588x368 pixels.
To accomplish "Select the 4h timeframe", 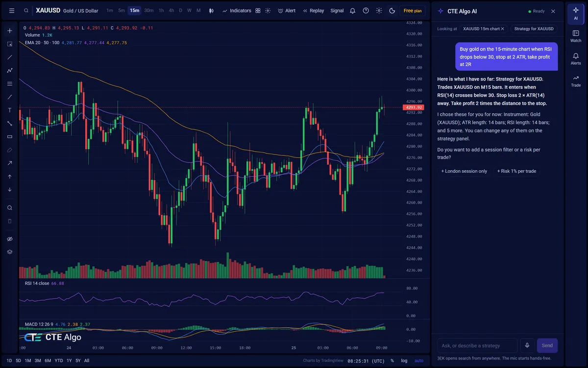I will click(171, 10).
